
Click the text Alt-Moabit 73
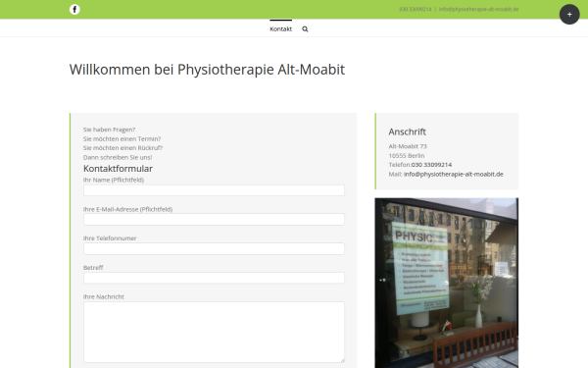click(x=408, y=146)
